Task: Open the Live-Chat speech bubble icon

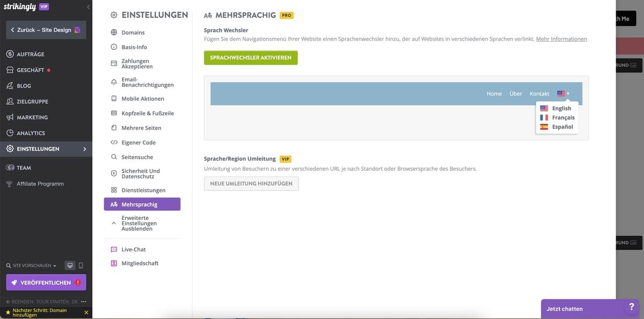Action: (x=113, y=249)
